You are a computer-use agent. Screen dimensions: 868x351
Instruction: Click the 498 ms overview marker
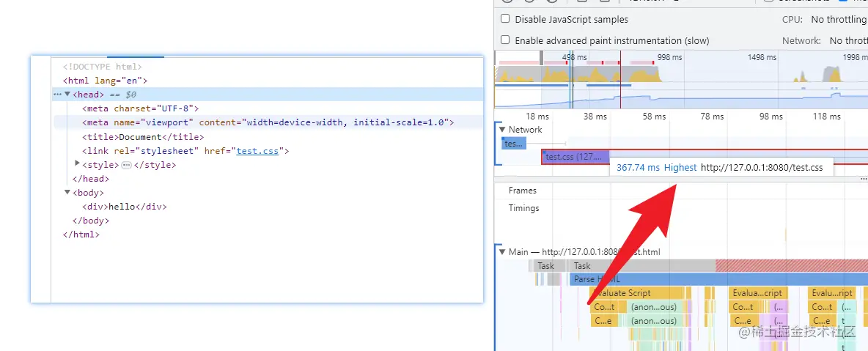point(574,57)
